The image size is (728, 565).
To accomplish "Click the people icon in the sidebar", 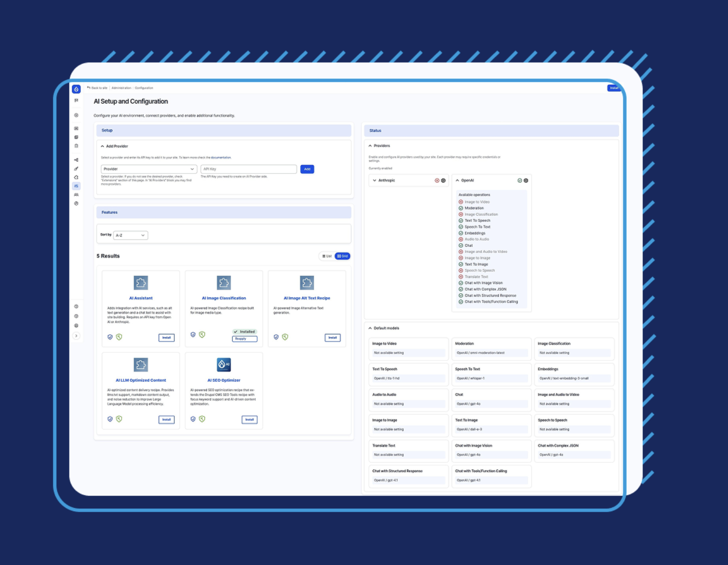I will 76,195.
